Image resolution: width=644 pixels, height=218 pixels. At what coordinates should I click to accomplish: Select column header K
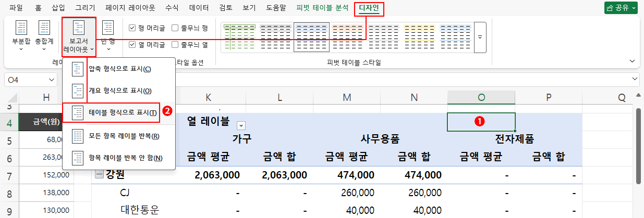pos(208,97)
